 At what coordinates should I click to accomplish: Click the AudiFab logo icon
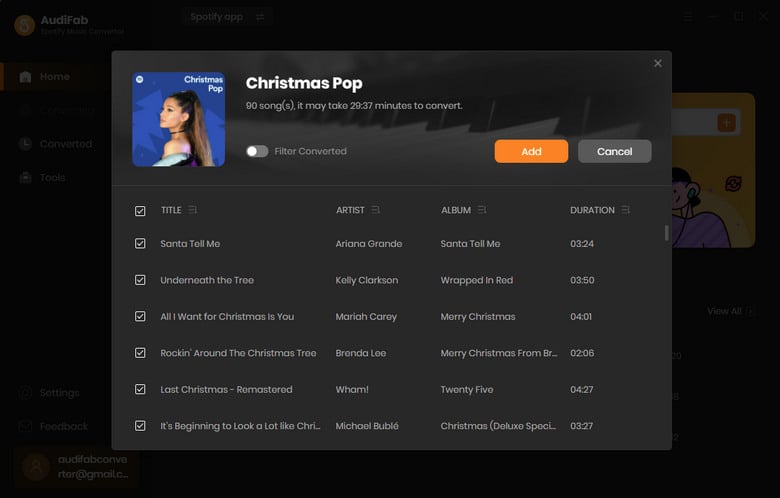point(24,25)
